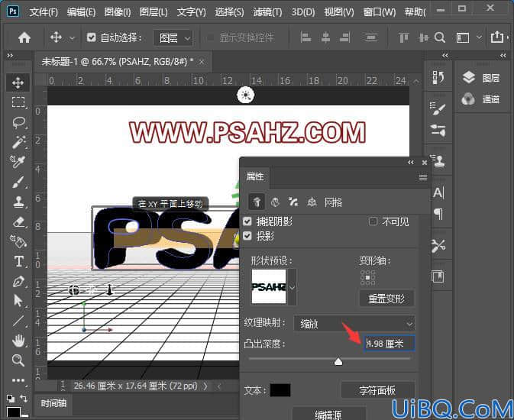Screen dimensions: 514x420
Task: Open the 文本 black color swatch
Action: coord(280,390)
